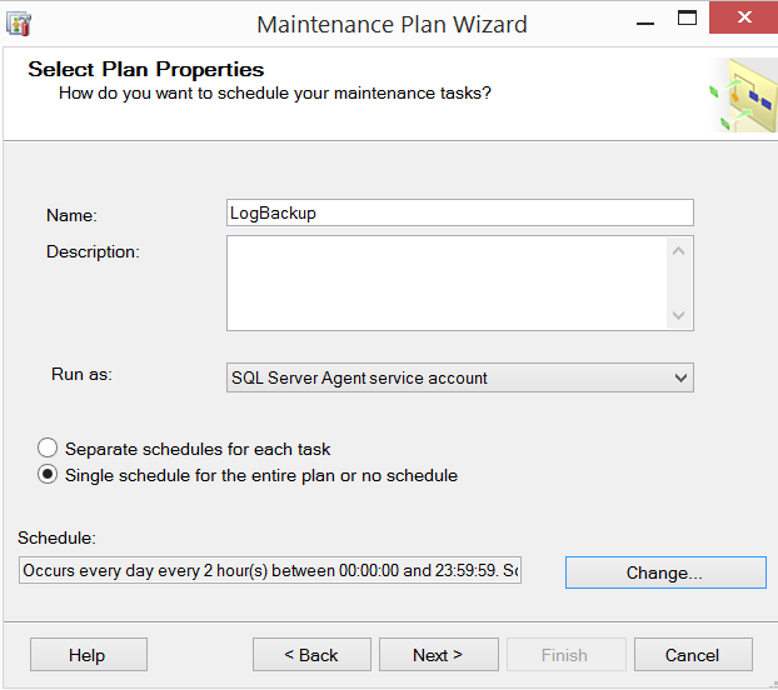
Task: Click the Change... schedule button
Action: click(665, 572)
